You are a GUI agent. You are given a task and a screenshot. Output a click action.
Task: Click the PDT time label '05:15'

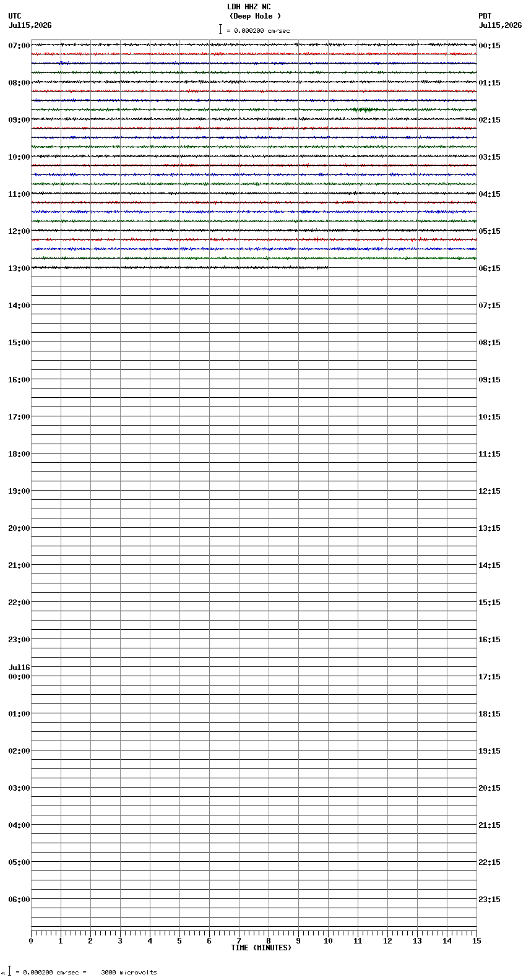pos(489,231)
